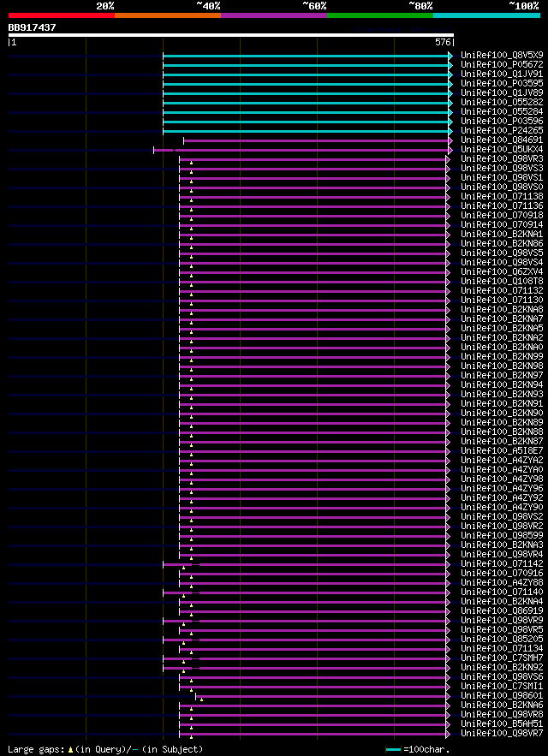Screen dimensions: 548x756
Task: Select the BB917437 query name label
Action: [32, 28]
